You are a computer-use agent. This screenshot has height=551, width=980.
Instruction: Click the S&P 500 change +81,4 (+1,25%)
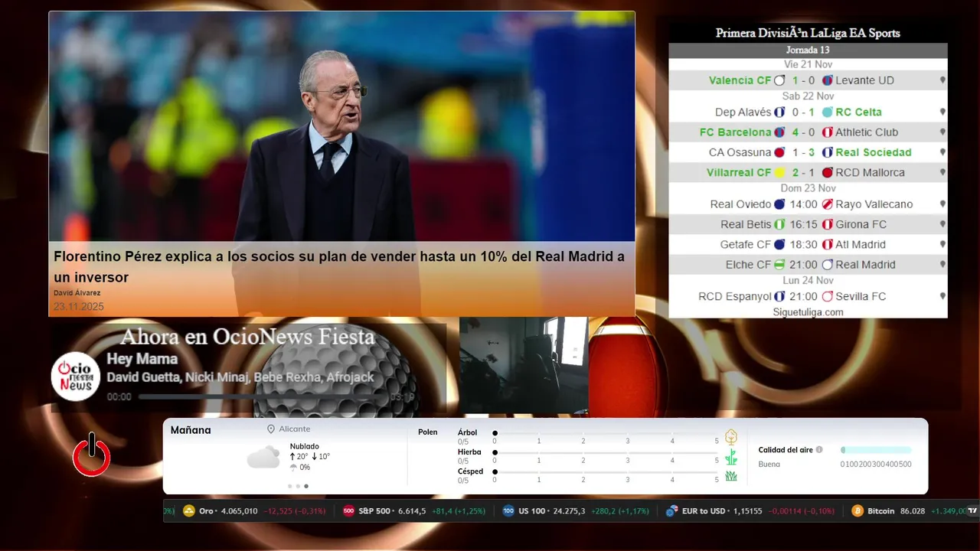(459, 510)
